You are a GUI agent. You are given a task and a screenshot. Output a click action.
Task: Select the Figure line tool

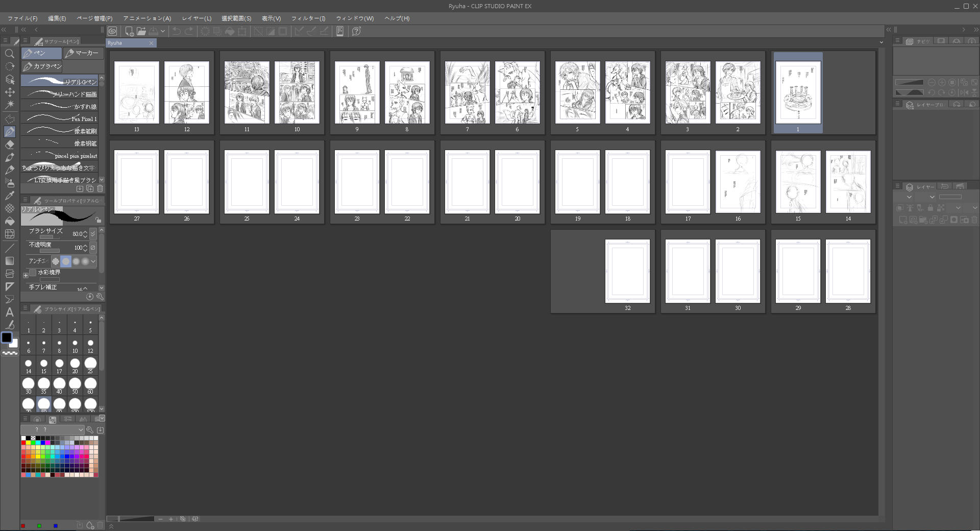pyautogui.click(x=9, y=248)
